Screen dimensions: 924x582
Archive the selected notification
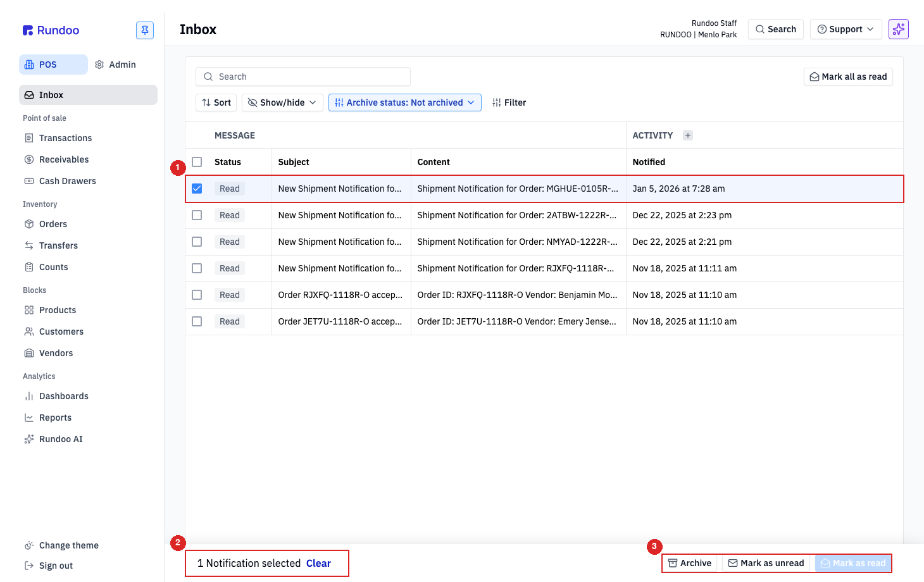tap(690, 563)
